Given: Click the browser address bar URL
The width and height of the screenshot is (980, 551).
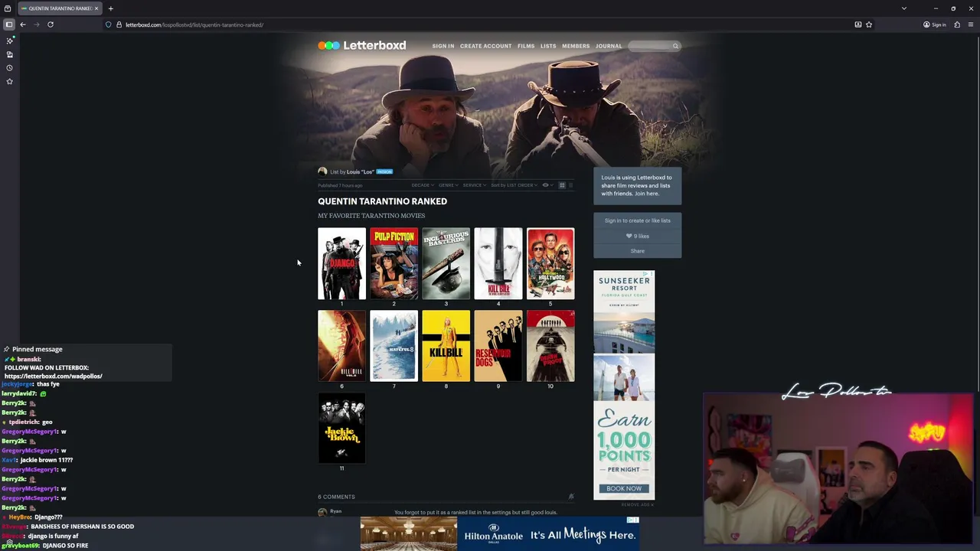Looking at the screenshot, I should pos(194,24).
